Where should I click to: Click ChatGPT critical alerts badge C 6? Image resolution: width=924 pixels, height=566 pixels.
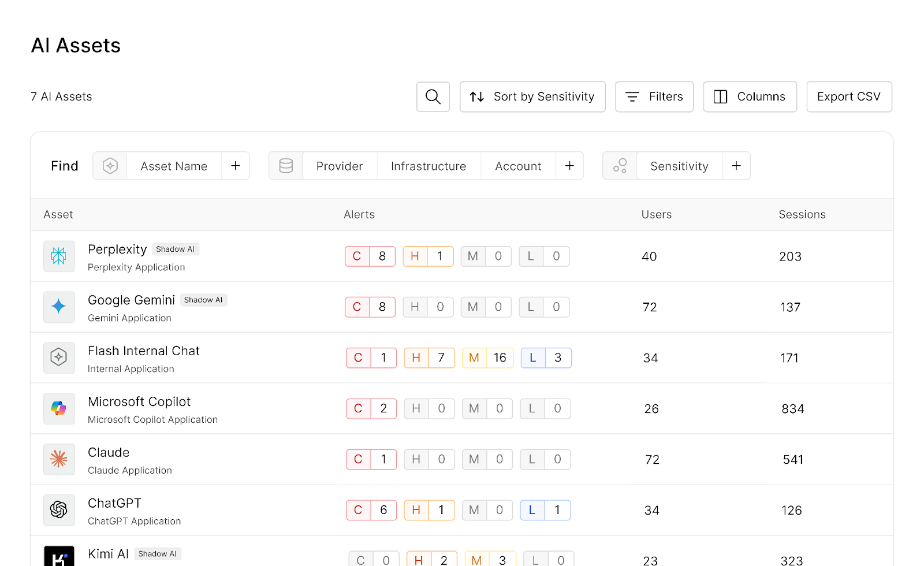pyautogui.click(x=371, y=510)
